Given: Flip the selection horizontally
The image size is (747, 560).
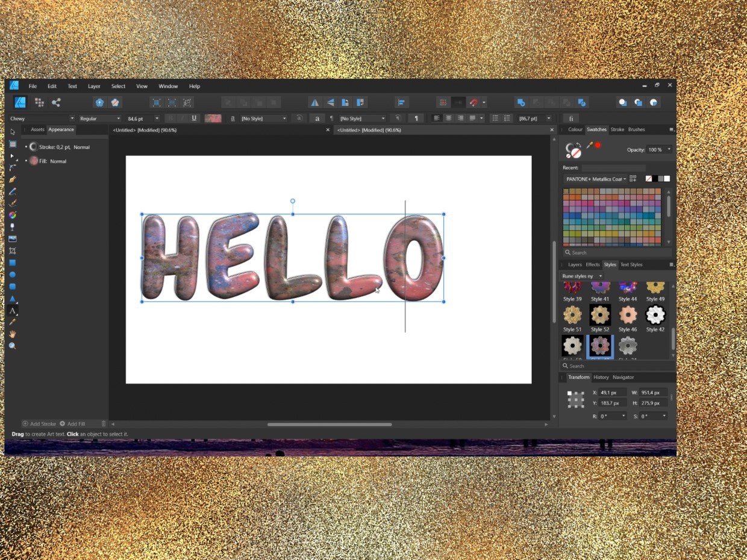Looking at the screenshot, I should [x=314, y=102].
